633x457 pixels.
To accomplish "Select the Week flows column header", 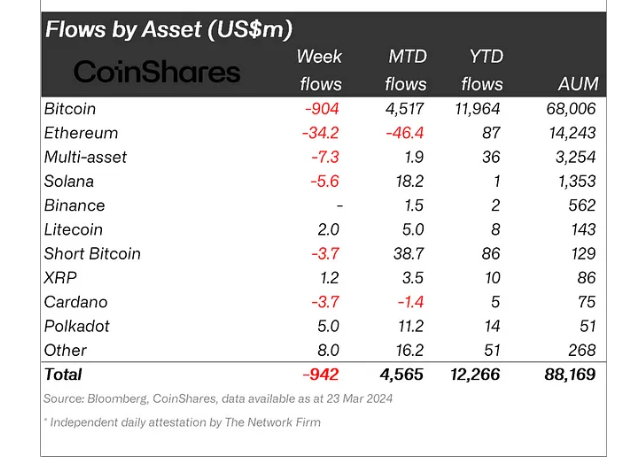I will (320, 70).
